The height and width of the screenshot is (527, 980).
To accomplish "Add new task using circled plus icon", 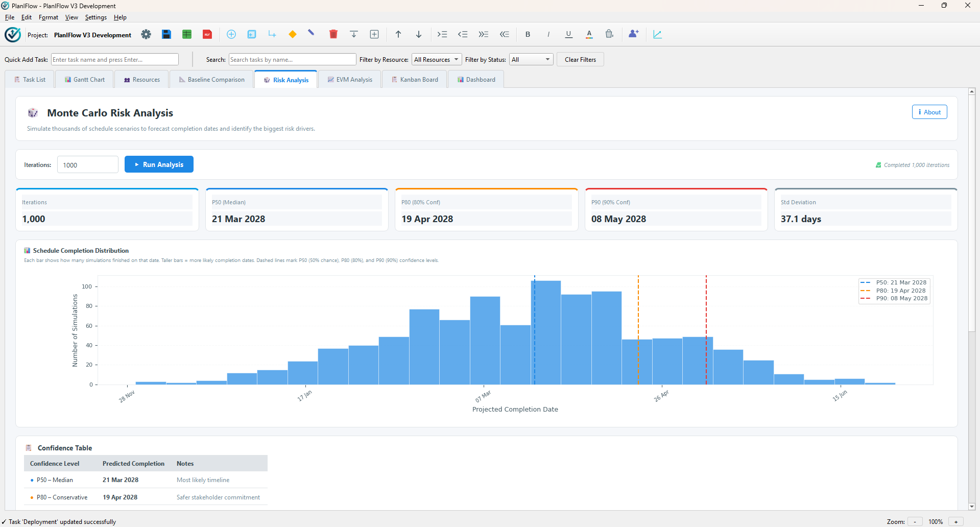I will tap(231, 34).
